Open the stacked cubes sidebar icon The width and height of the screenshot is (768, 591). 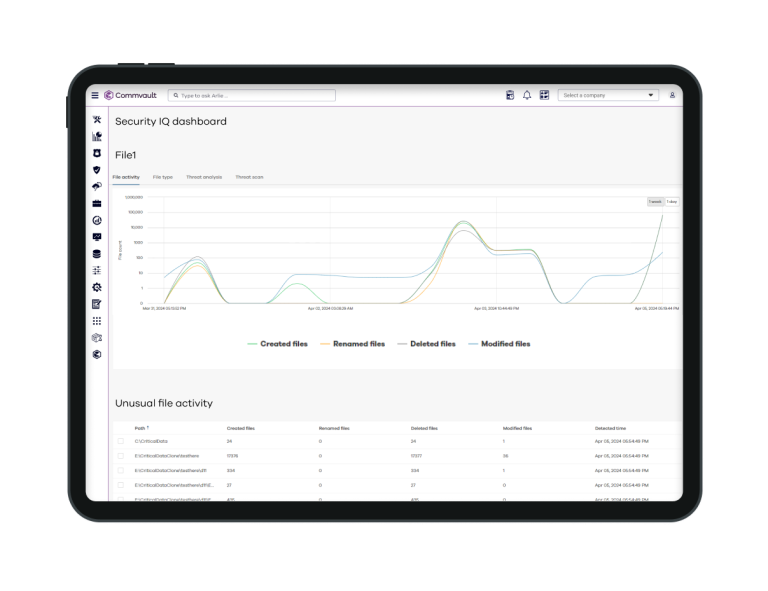point(97,338)
